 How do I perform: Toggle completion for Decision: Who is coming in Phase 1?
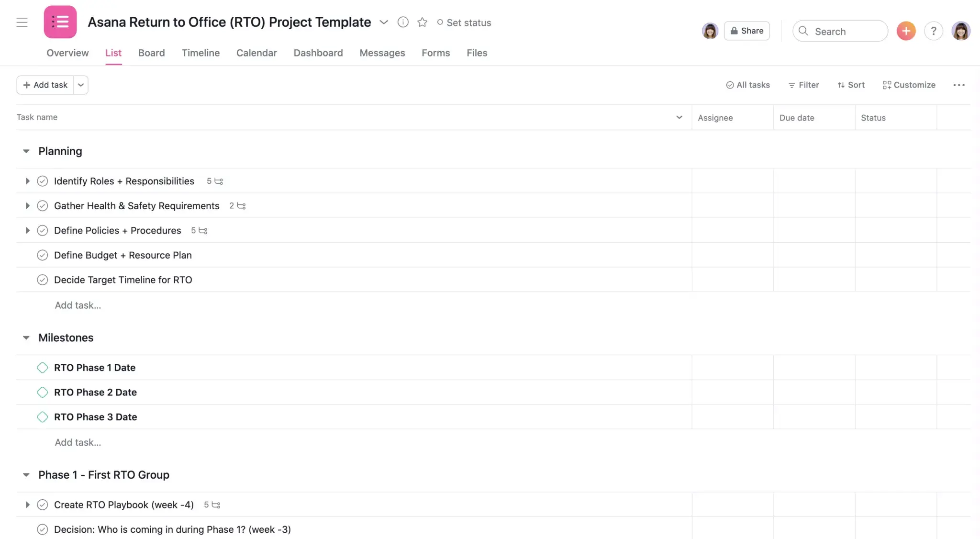click(42, 529)
